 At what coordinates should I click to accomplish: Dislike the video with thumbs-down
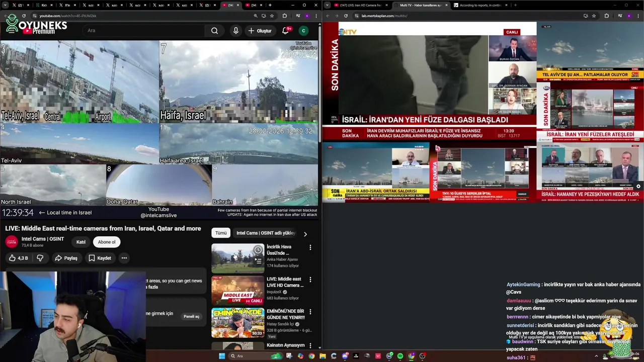40,258
